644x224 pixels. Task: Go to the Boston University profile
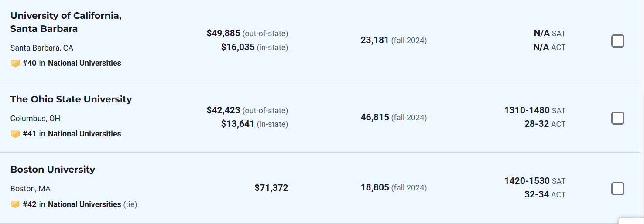53,170
